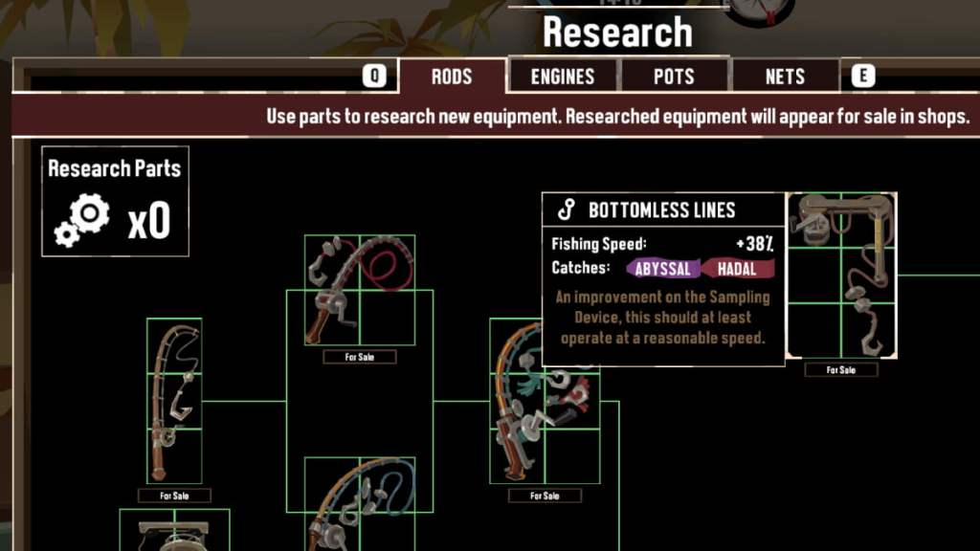
Task: Select the highlighted Bottomless Lines equipment
Action: pyautogui.click(x=841, y=275)
